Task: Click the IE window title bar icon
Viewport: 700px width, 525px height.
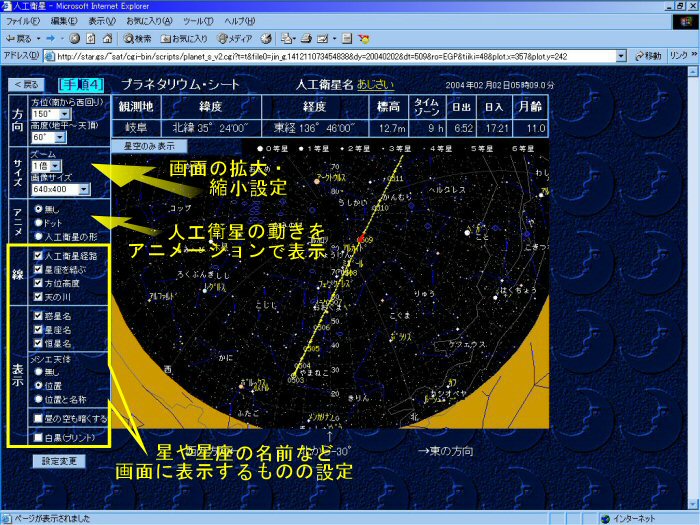Action: [x=7, y=6]
